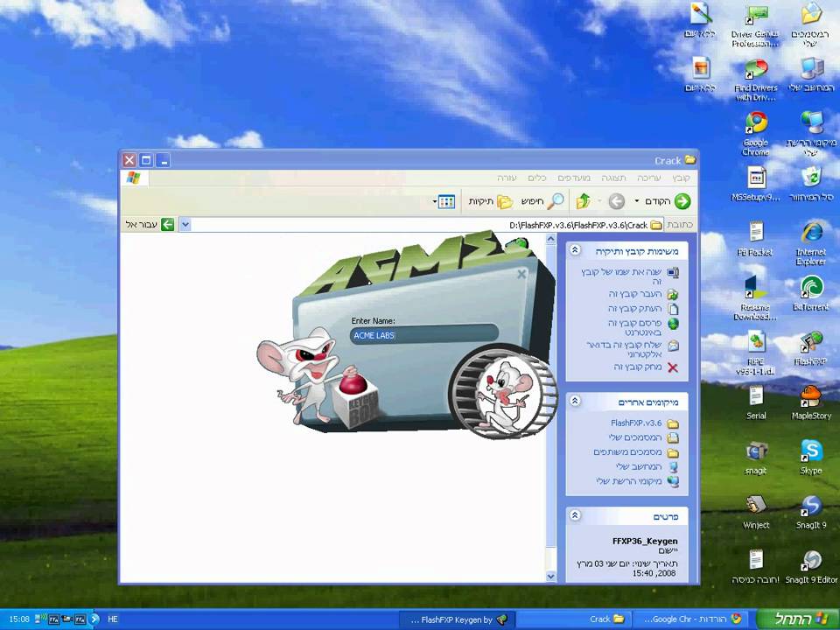
Task: Open My Computer link in Other Places
Action: click(x=647, y=467)
